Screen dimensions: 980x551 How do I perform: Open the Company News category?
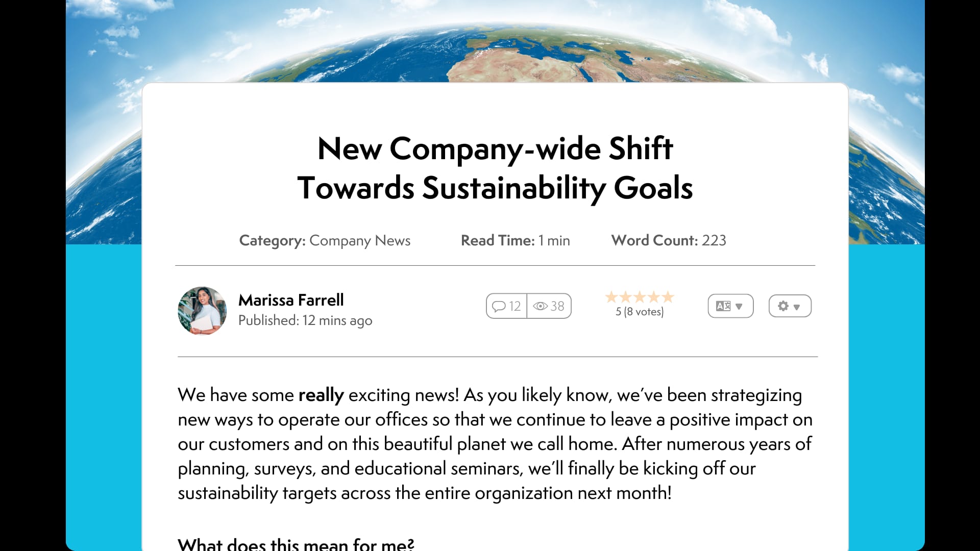point(360,240)
